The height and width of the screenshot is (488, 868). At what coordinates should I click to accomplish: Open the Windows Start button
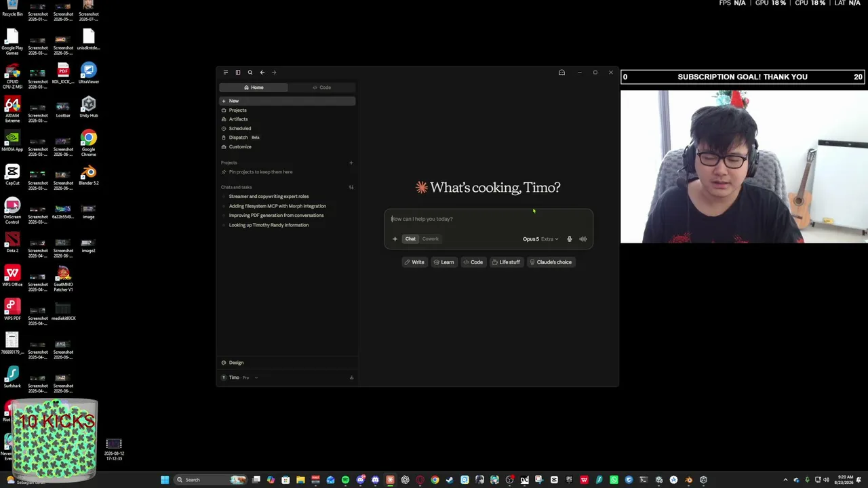point(165,480)
